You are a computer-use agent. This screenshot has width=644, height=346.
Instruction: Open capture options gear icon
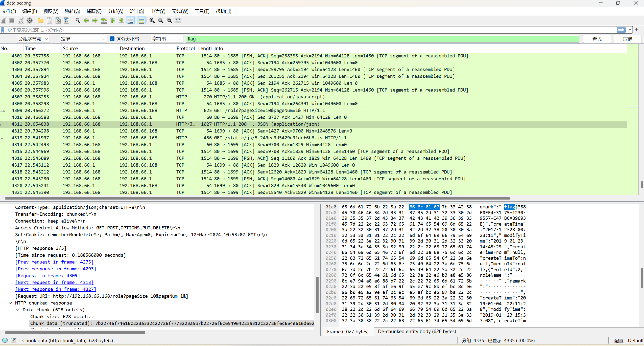(30, 20)
